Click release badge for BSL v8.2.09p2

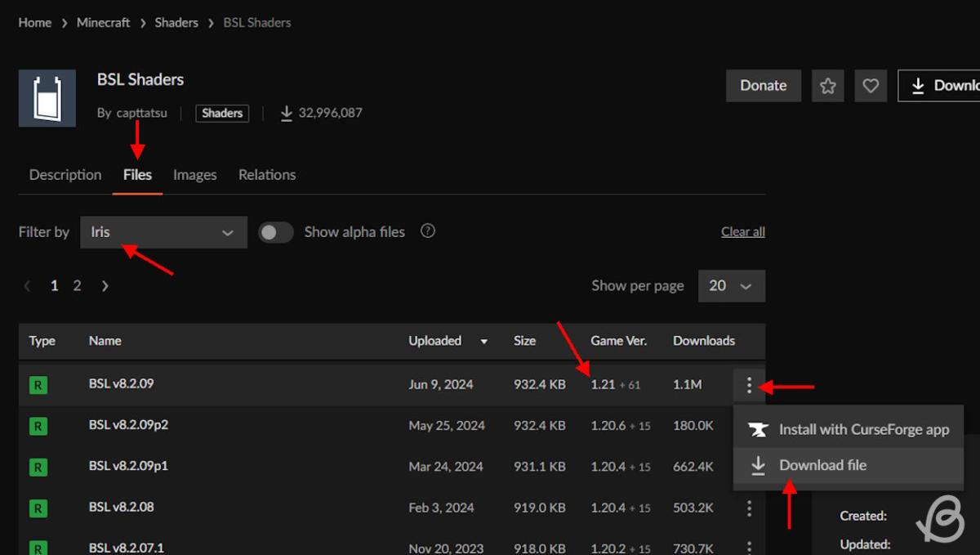pyautogui.click(x=38, y=426)
